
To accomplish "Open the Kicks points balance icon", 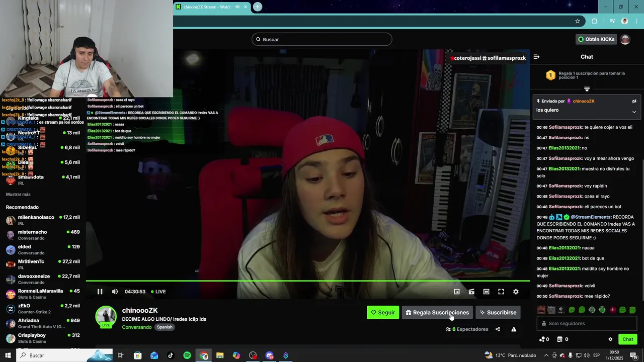I will click(x=544, y=339).
